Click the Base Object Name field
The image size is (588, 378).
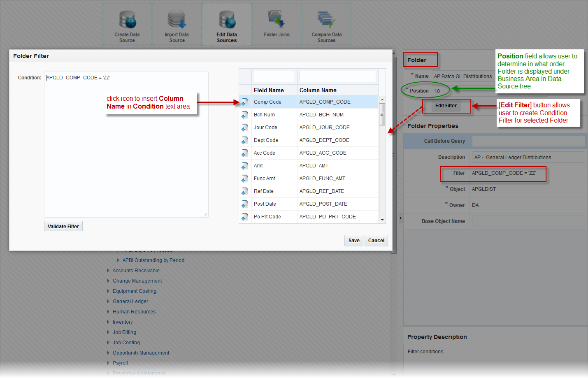coord(528,221)
